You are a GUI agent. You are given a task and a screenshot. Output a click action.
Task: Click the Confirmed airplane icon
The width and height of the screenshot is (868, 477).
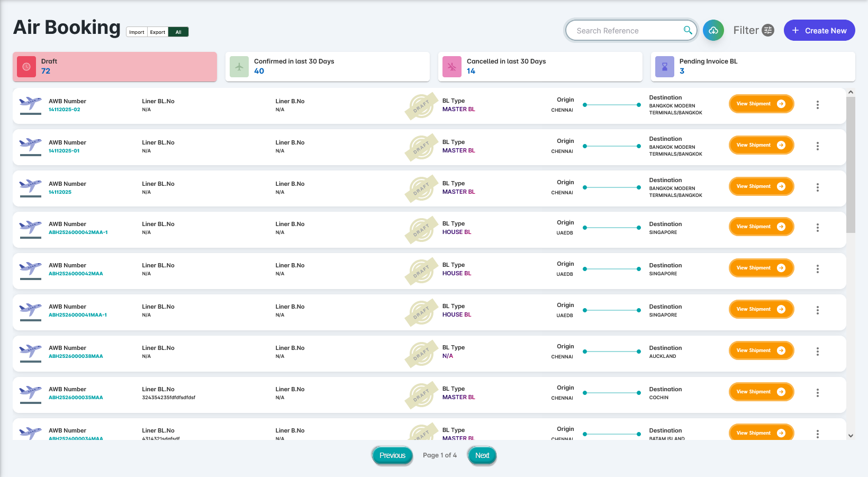pyautogui.click(x=239, y=67)
